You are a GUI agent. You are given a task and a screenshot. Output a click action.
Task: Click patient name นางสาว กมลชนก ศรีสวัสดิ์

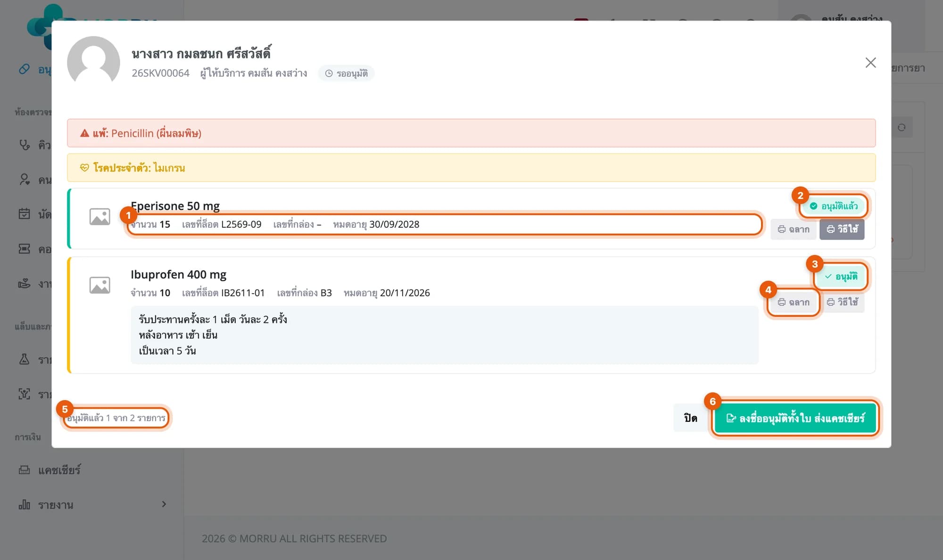[x=201, y=53]
